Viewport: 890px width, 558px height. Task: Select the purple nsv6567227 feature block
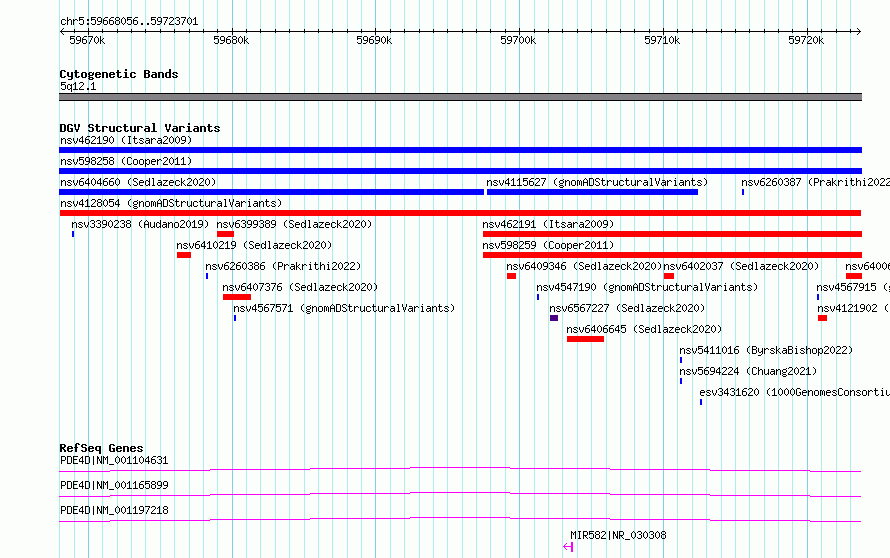[554, 318]
